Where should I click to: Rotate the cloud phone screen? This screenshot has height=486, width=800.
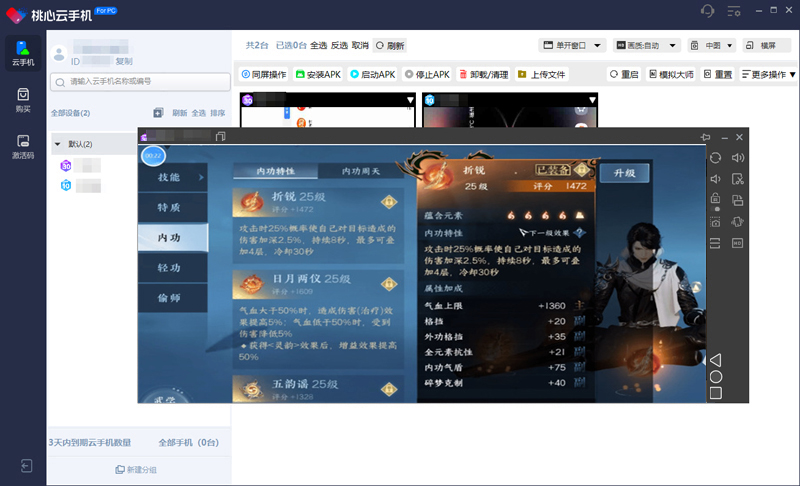click(715, 158)
